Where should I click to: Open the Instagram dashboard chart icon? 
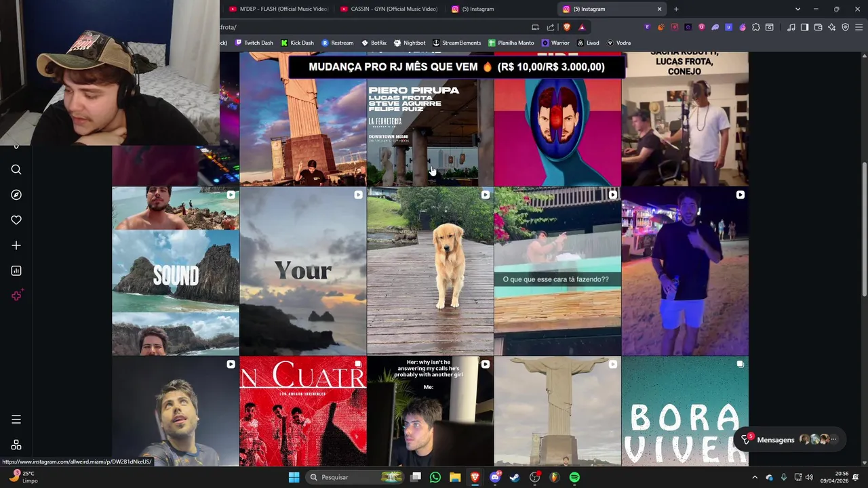pyautogui.click(x=16, y=270)
